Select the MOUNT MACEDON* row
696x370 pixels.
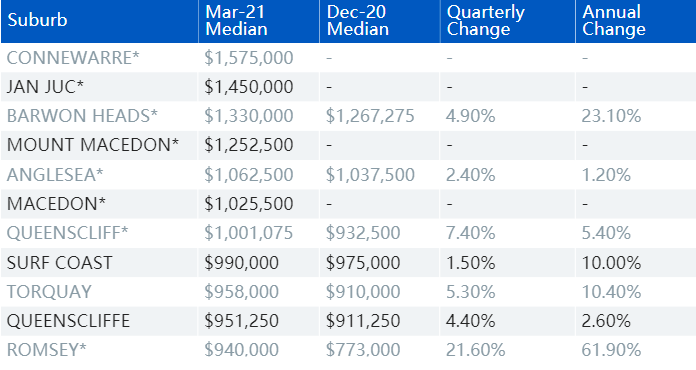tap(348, 145)
